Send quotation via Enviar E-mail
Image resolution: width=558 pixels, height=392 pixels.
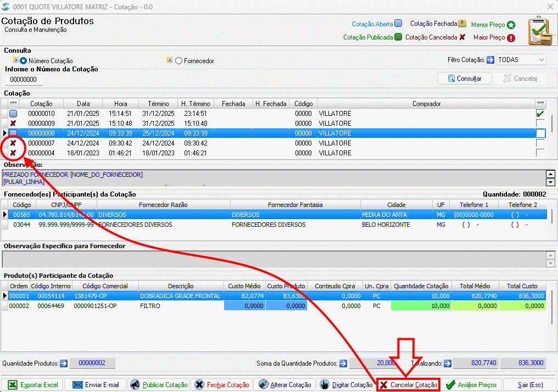[x=96, y=384]
